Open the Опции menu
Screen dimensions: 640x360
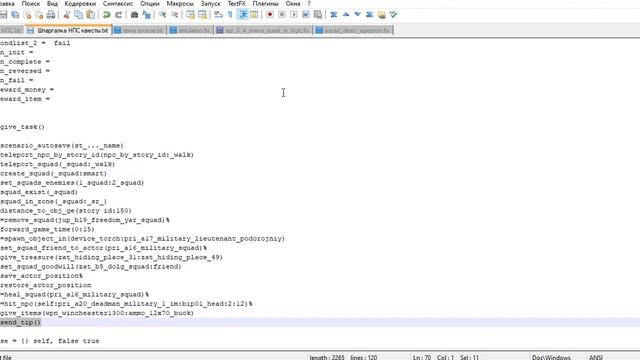(150, 4)
